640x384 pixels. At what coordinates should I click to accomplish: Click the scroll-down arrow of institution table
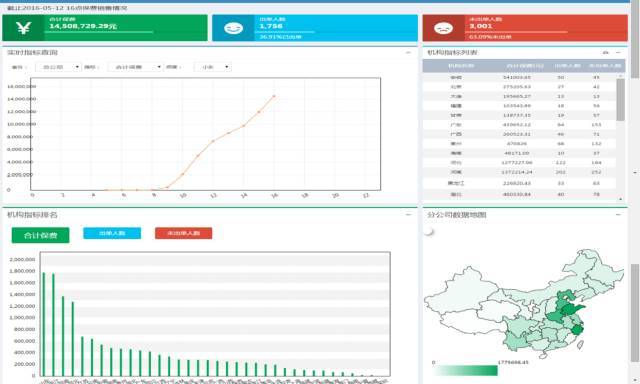click(x=621, y=199)
